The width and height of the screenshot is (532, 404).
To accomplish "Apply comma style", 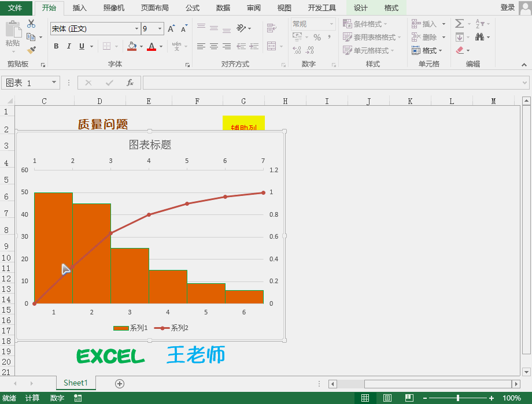I will (x=329, y=36).
